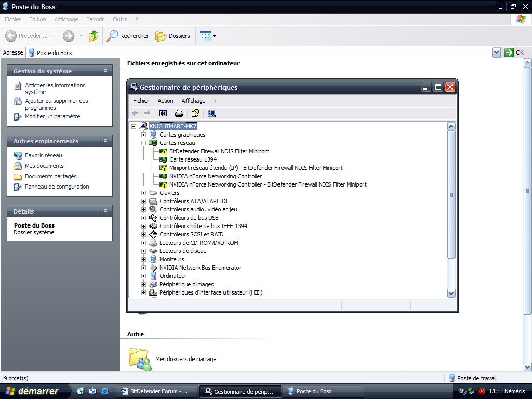Click Rechercher in the Explorer toolbar

(x=127, y=36)
